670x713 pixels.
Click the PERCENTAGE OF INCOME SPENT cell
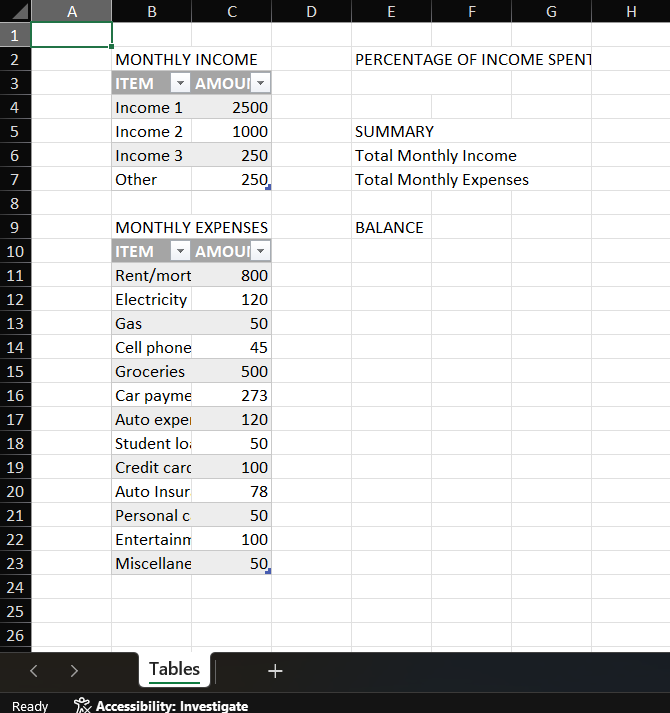(x=472, y=59)
